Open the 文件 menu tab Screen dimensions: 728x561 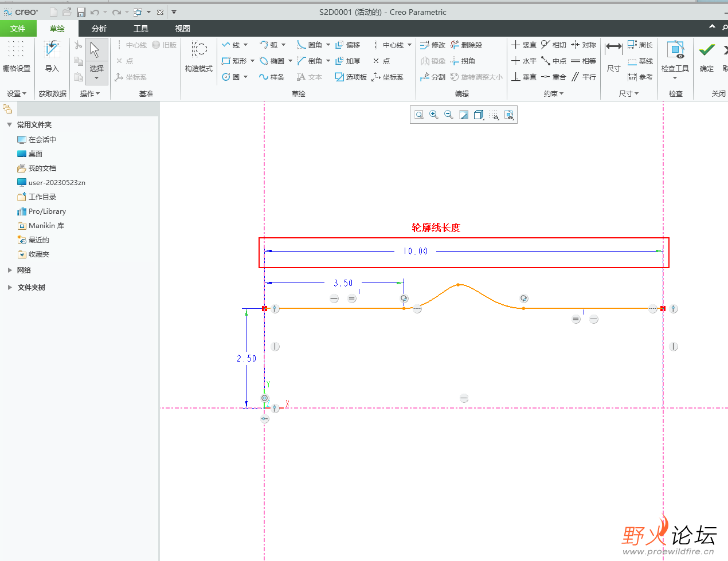[18, 29]
